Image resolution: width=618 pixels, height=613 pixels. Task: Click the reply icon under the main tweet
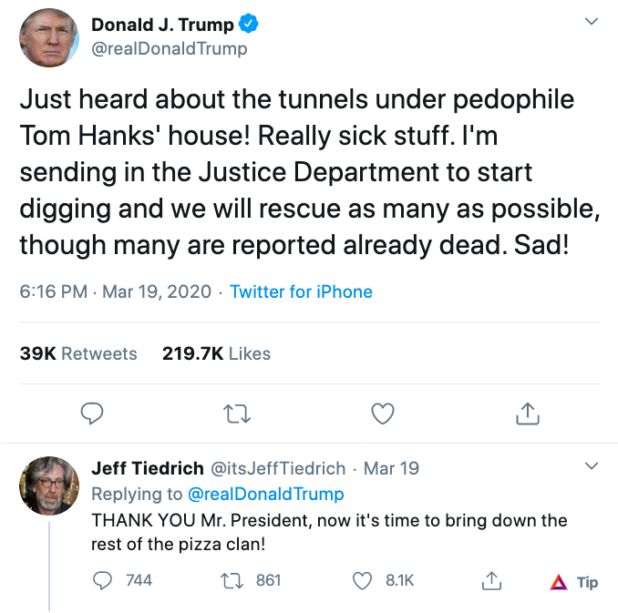click(x=93, y=413)
